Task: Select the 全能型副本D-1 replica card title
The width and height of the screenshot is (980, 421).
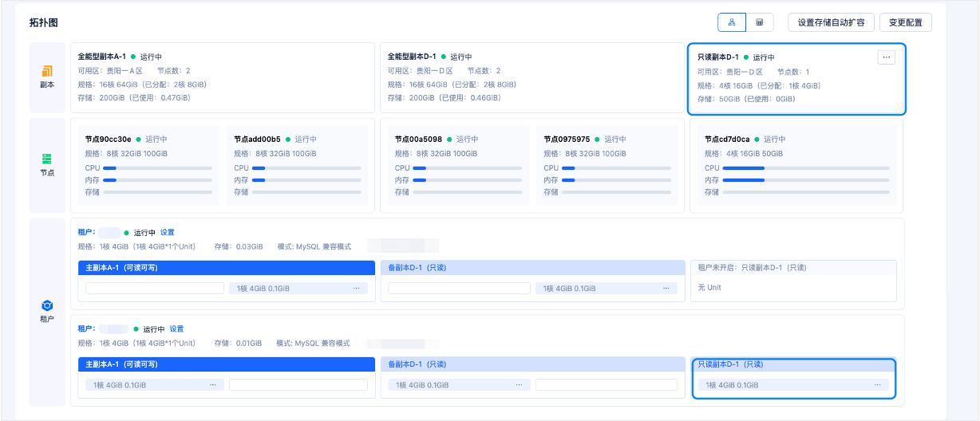Action: (x=412, y=57)
